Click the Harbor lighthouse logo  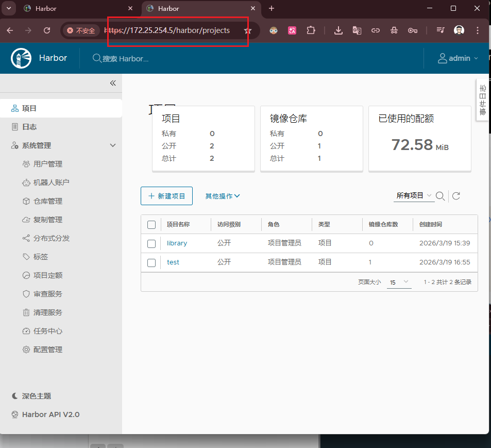click(x=21, y=58)
